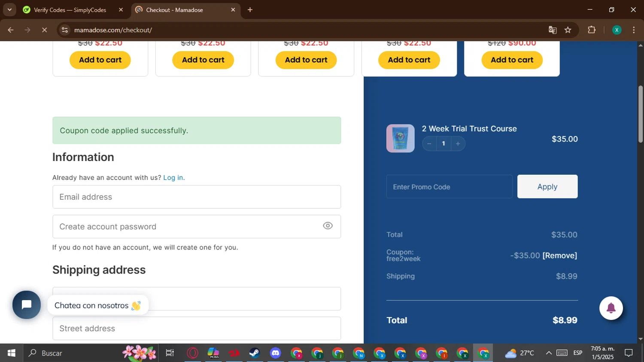Open the chat widget bubble icon
Image resolution: width=644 pixels, height=362 pixels.
point(27,305)
